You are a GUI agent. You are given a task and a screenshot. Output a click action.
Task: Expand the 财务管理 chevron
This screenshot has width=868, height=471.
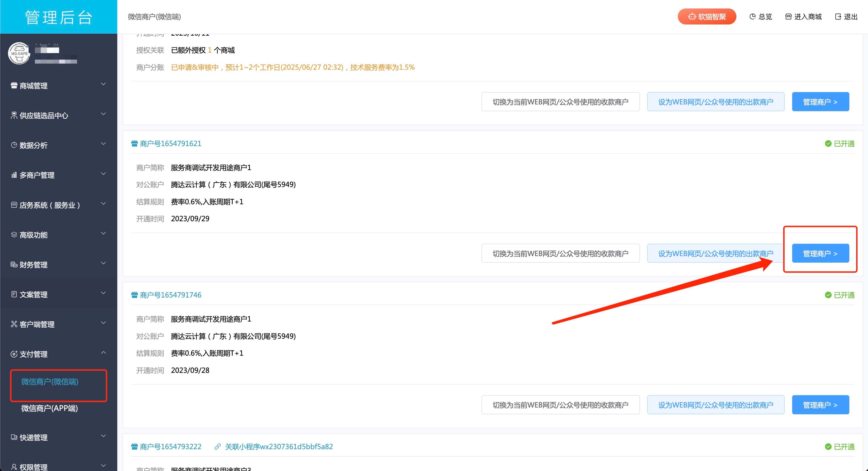pyautogui.click(x=103, y=263)
